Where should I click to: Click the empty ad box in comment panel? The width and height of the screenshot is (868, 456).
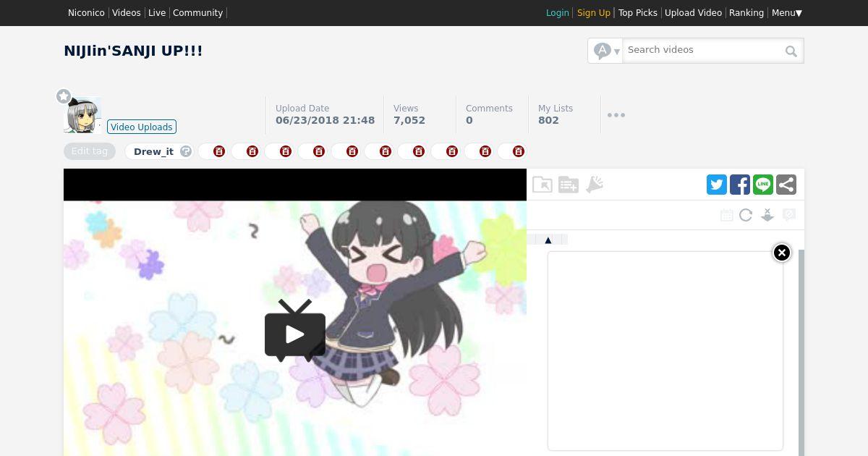[665, 351]
